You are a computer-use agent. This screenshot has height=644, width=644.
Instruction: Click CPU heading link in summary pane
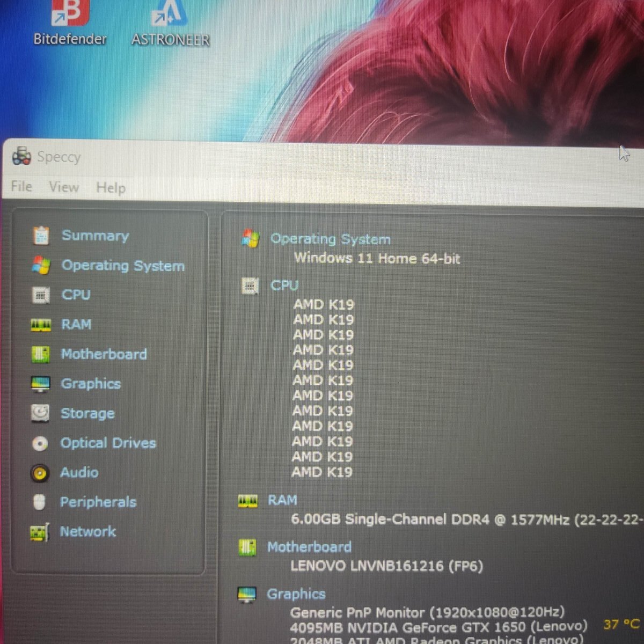point(284,286)
